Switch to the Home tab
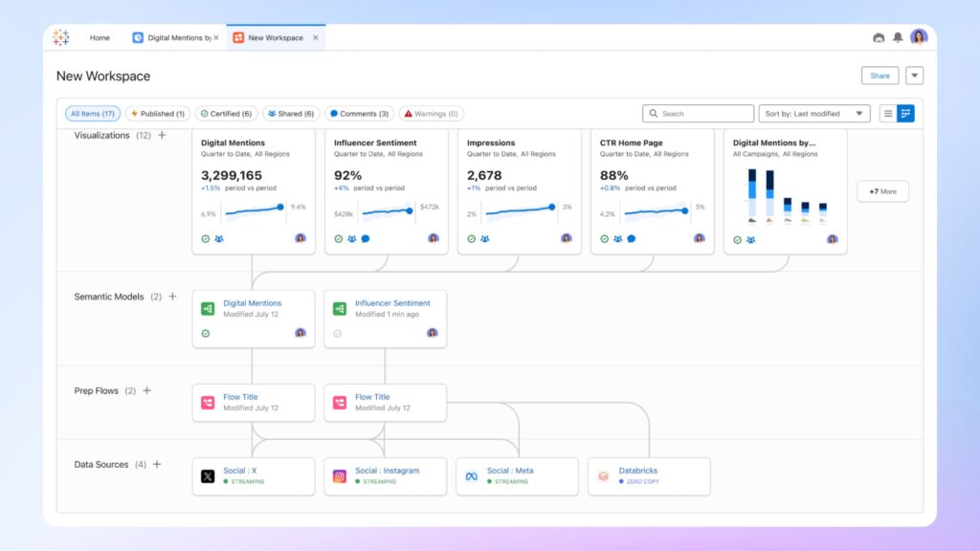Screen dimensions: 980x551 tap(100, 38)
